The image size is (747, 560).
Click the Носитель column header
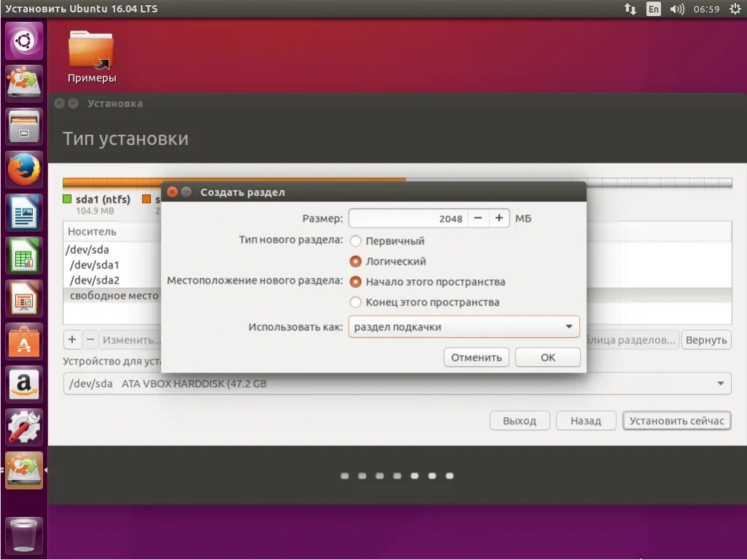(x=112, y=231)
